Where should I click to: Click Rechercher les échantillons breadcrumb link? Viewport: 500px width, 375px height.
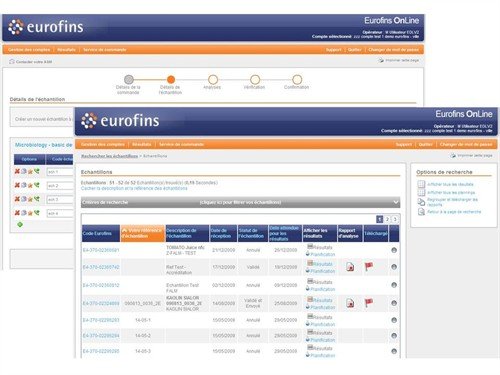click(109, 156)
